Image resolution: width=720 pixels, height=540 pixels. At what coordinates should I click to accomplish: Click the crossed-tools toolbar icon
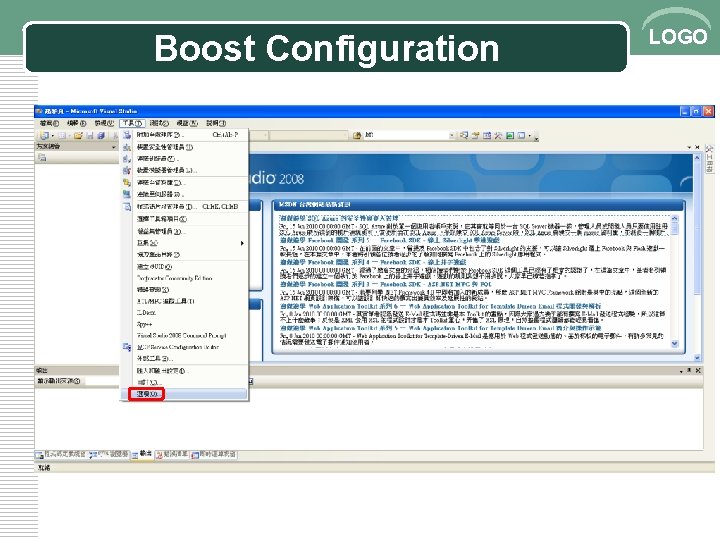coord(498,135)
